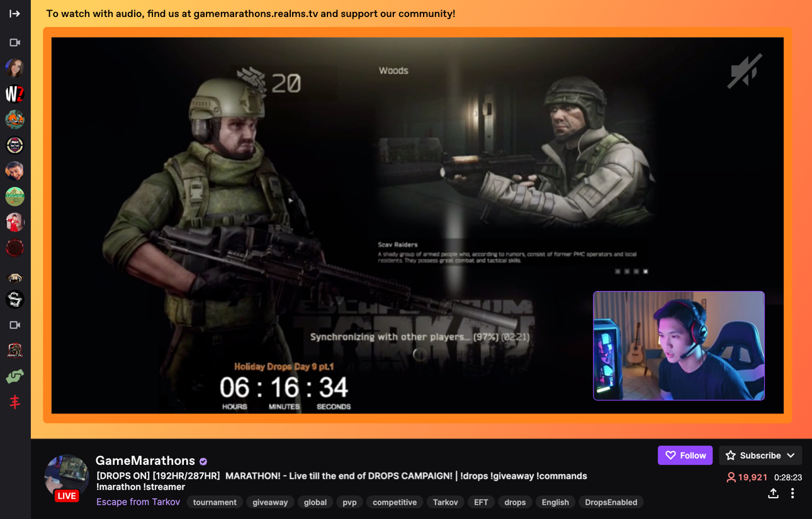Screen dimensions: 812x519
Task: Click the 'Synchronizing with other players' status
Action: click(x=420, y=337)
